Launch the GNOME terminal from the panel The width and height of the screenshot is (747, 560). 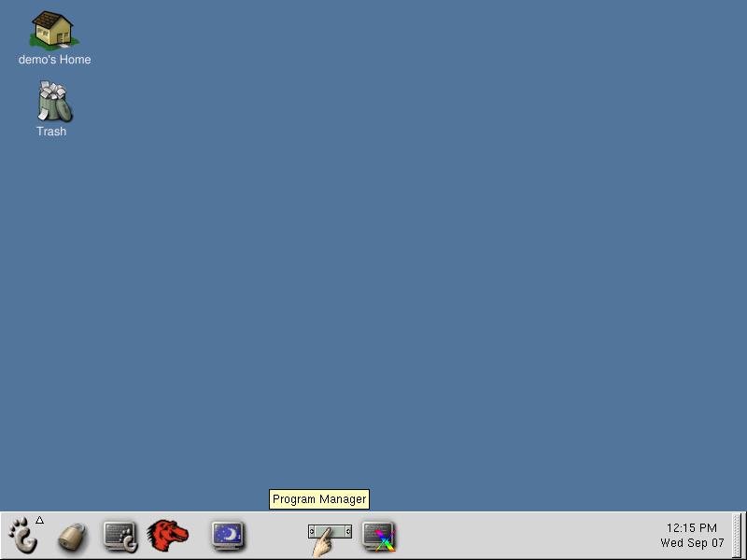(x=120, y=537)
